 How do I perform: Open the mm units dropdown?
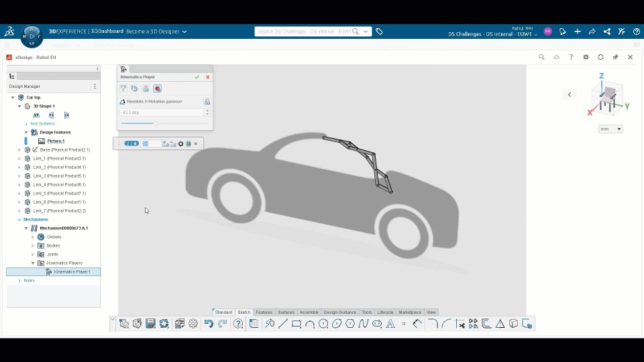click(610, 129)
